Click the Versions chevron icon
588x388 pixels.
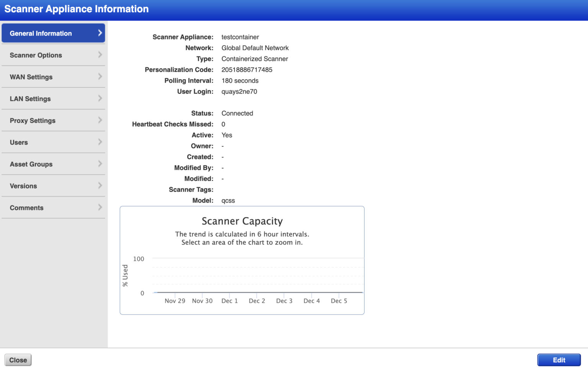100,186
